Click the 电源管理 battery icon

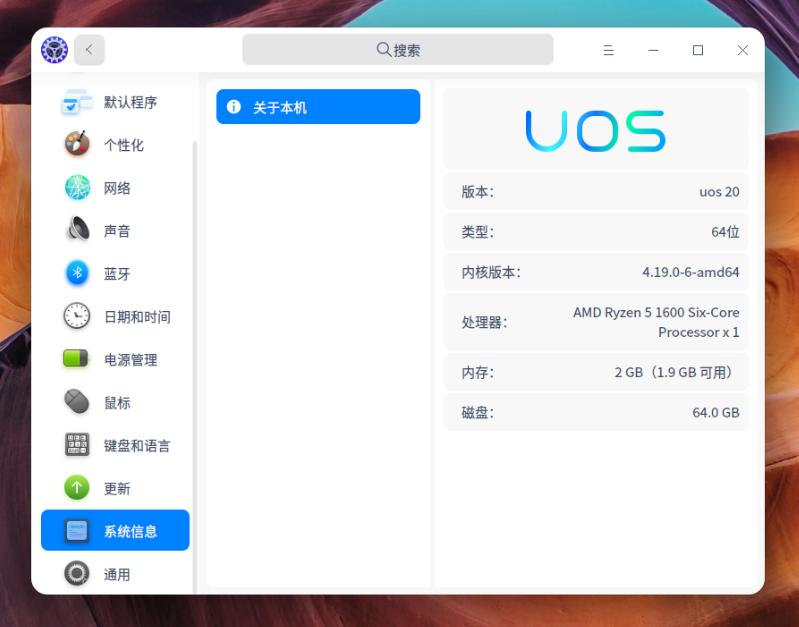click(x=76, y=359)
